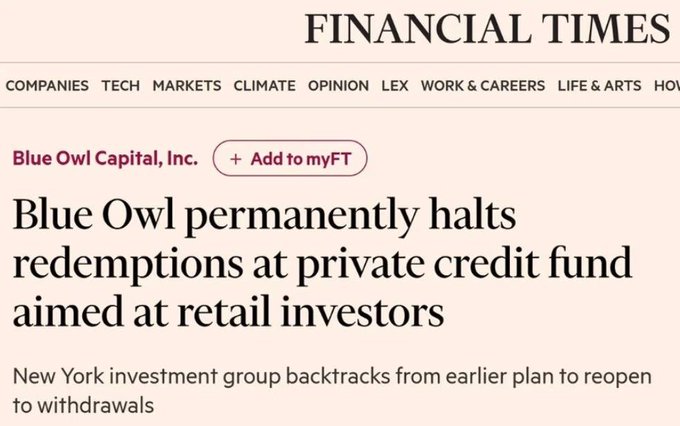The height and width of the screenshot is (426, 680).
Task: Open the Markets nav item
Action: click(x=187, y=85)
